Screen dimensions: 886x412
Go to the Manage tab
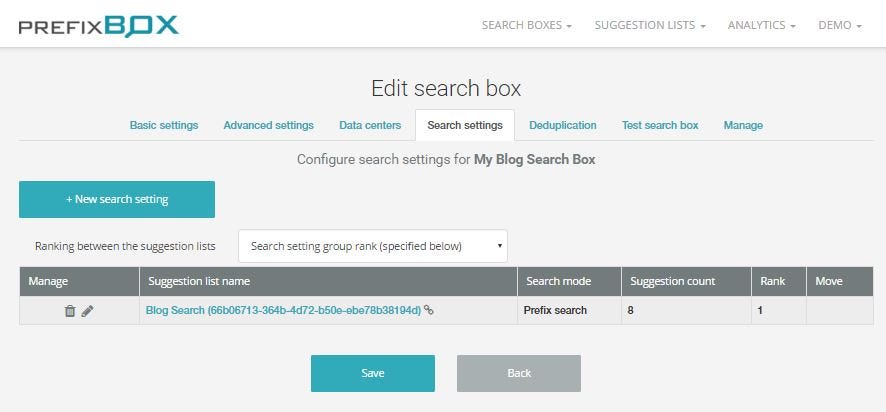743,125
